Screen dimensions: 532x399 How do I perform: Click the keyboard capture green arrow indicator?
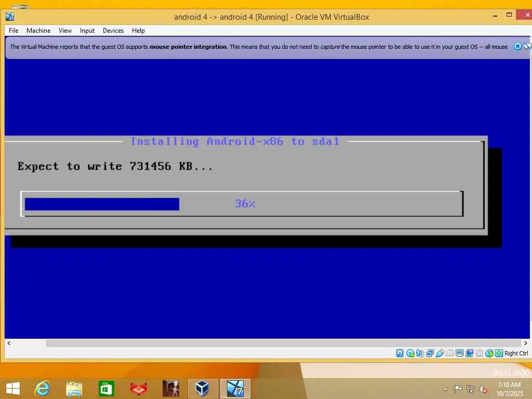click(x=499, y=353)
